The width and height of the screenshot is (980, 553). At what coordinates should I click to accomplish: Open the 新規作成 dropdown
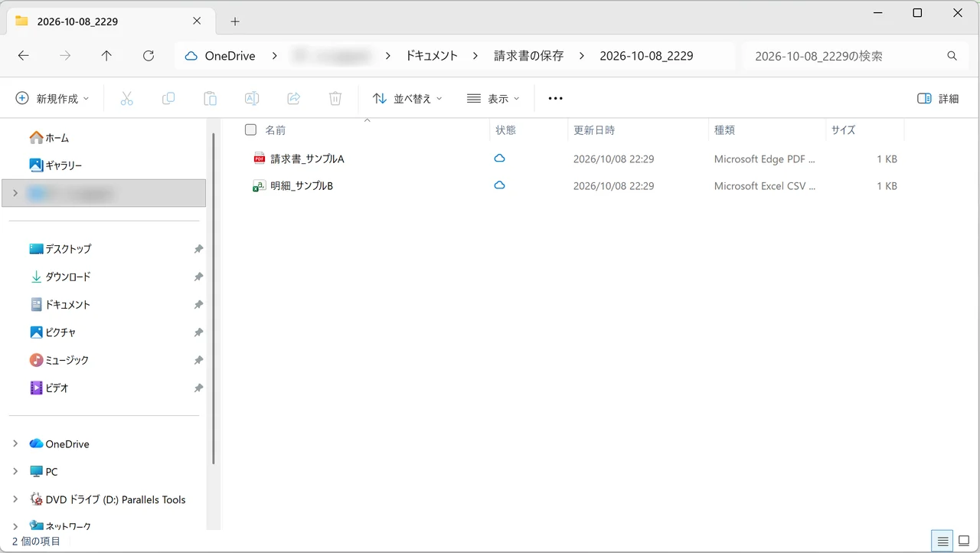point(52,98)
